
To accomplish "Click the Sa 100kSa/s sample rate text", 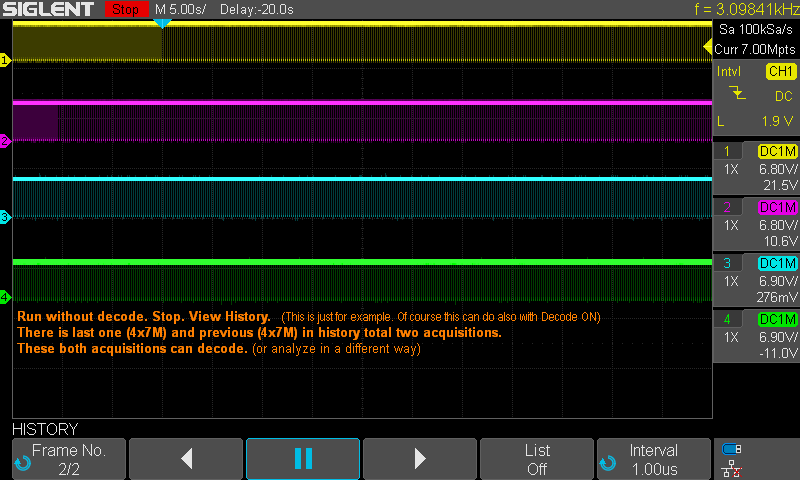I will [x=756, y=30].
